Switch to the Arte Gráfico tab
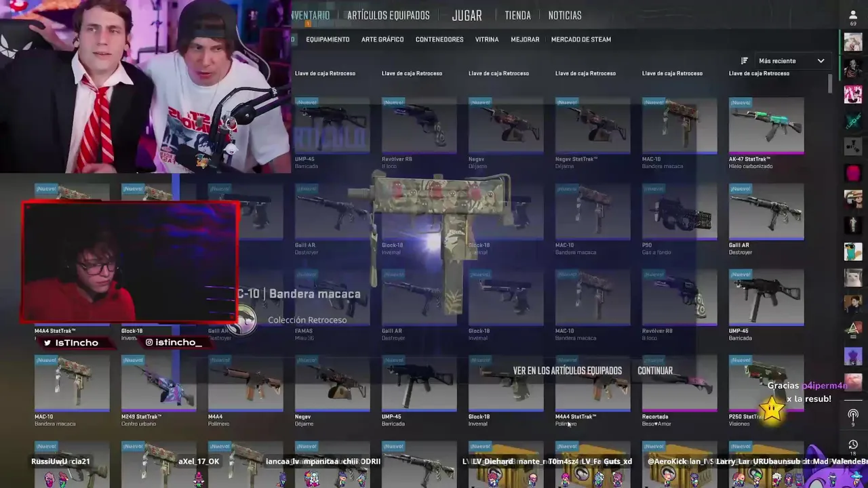 point(382,39)
